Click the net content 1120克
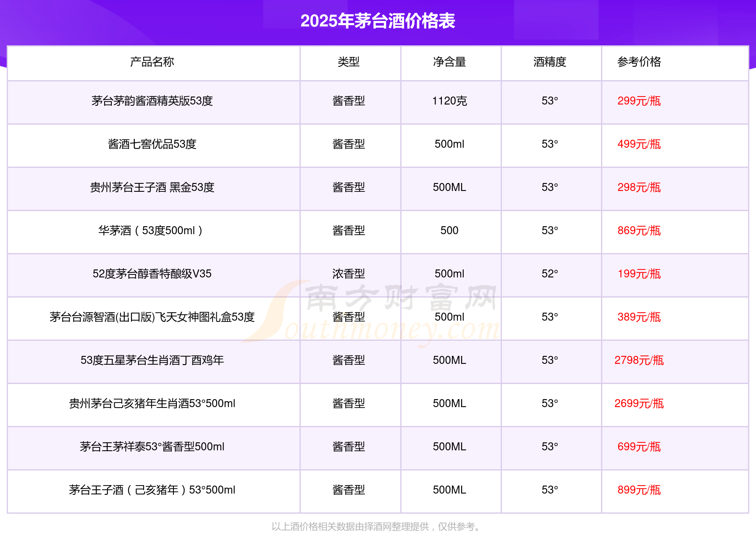The image size is (756, 533). coord(449,101)
